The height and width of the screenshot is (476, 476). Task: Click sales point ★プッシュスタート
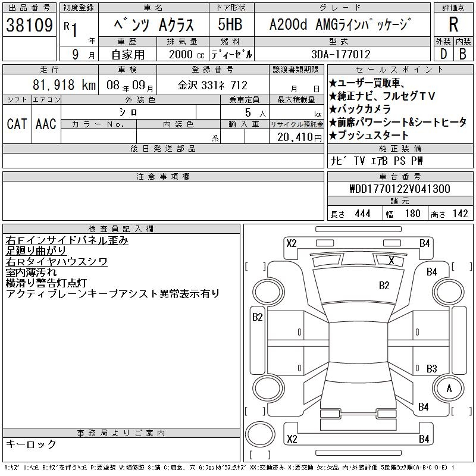pos(368,136)
